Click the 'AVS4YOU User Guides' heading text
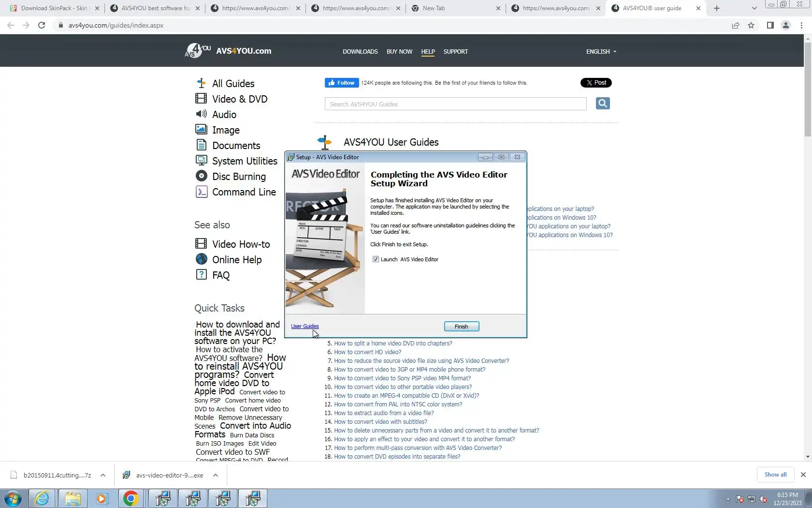 pos(391,142)
